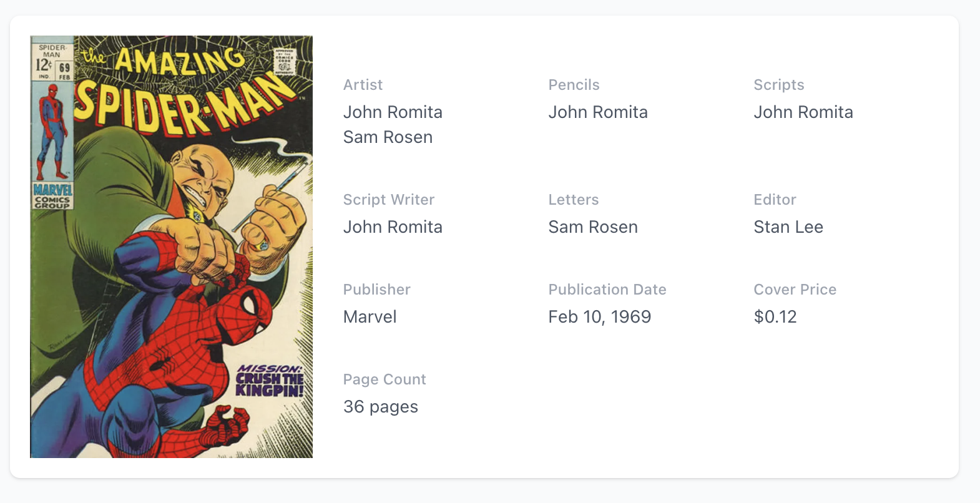Select Sam Rosen listed under Artist
The image size is (980, 503).
388,137
